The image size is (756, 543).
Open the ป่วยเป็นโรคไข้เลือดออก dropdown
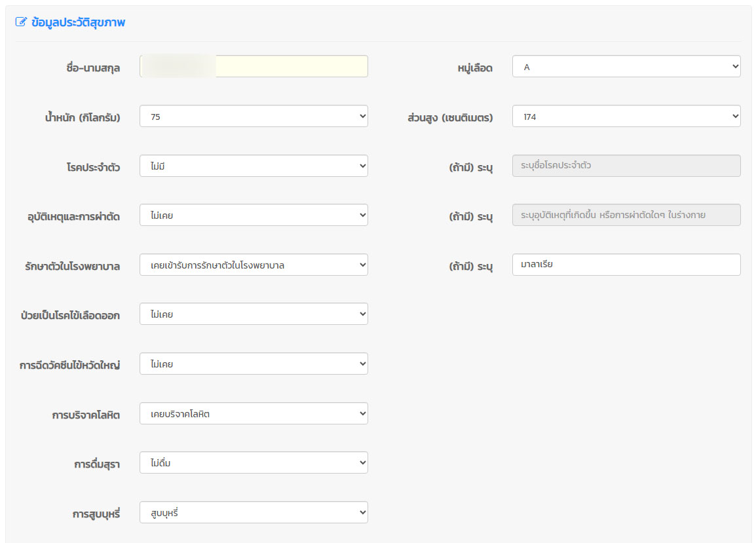(x=254, y=314)
